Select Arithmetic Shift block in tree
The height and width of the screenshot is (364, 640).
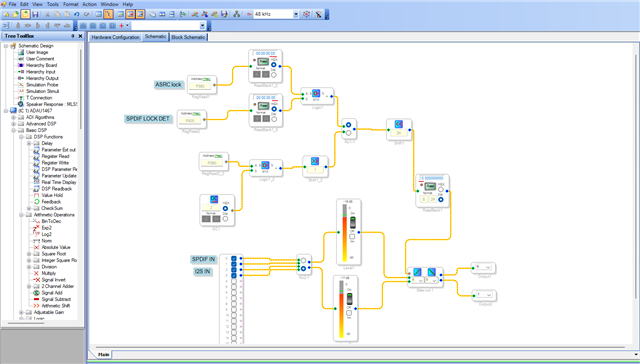[56, 306]
